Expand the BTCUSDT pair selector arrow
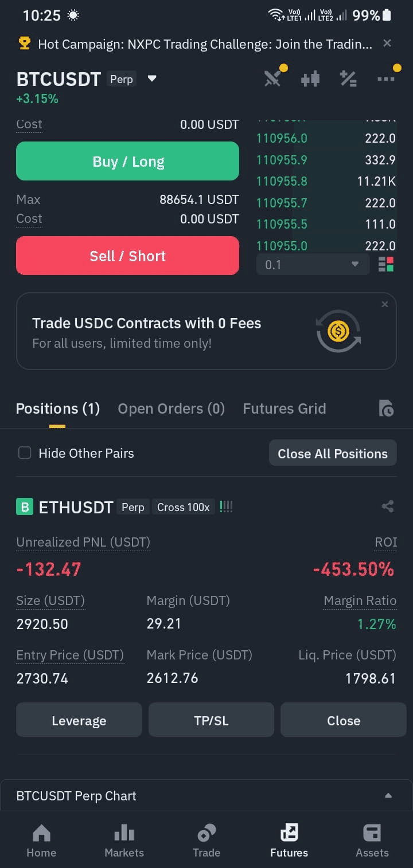Viewport: 413px width, 868px height. (152, 78)
